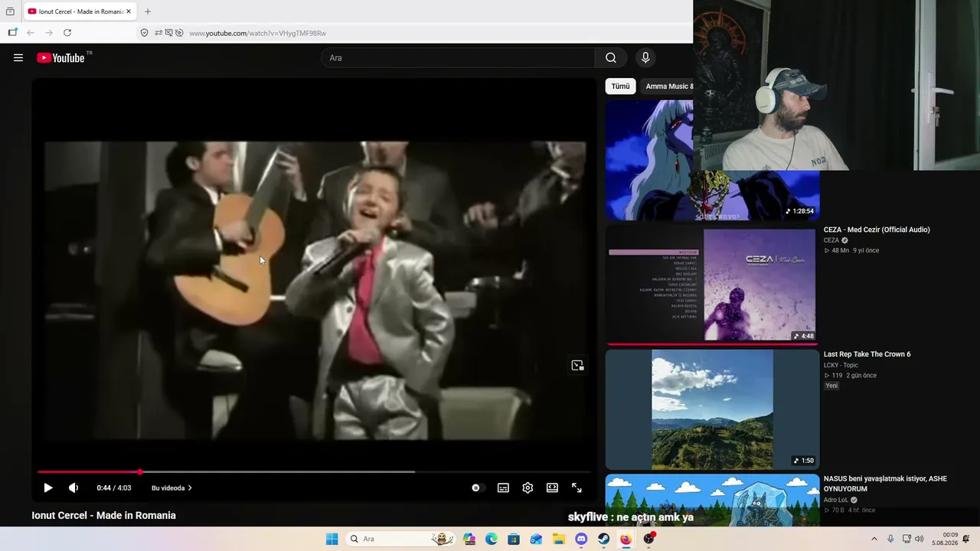The height and width of the screenshot is (551, 980).
Task: Click the system tray microphone icon
Action: pyautogui.click(x=890, y=539)
